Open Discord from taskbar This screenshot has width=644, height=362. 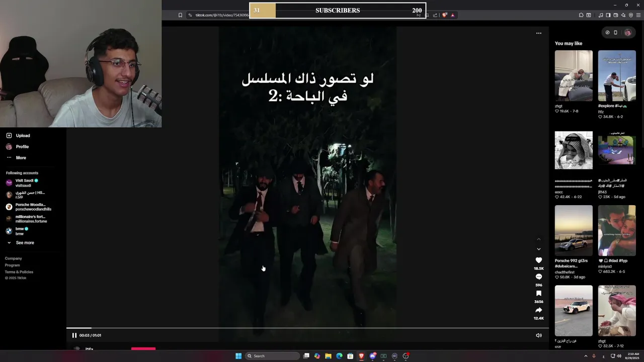tap(372, 356)
